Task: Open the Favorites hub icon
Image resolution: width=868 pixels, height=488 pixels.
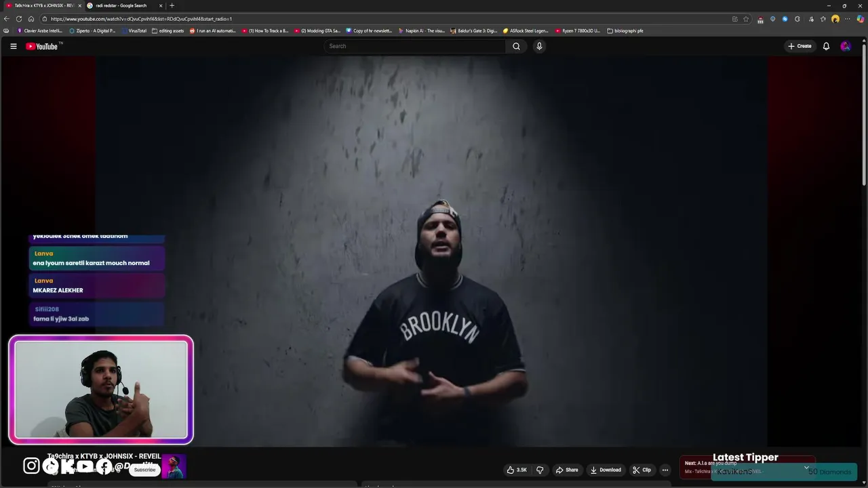Action: [823, 19]
